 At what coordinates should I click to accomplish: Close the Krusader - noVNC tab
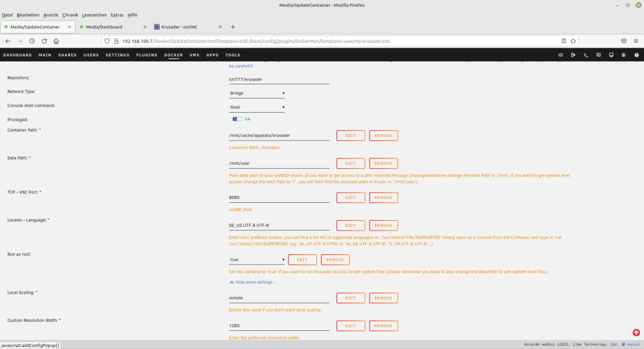[220, 27]
